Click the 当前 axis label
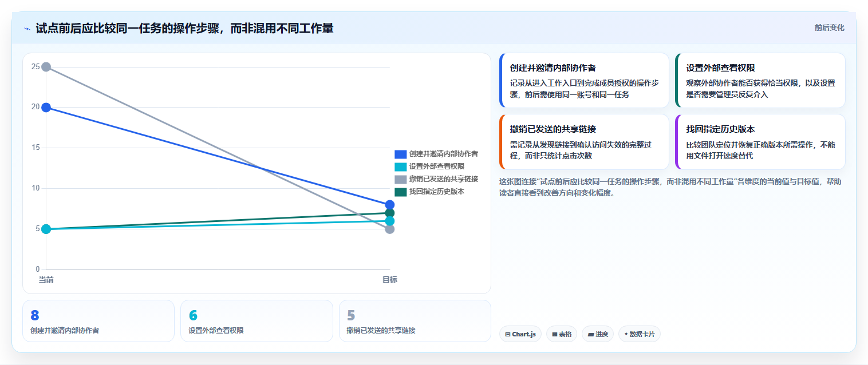 click(x=46, y=280)
